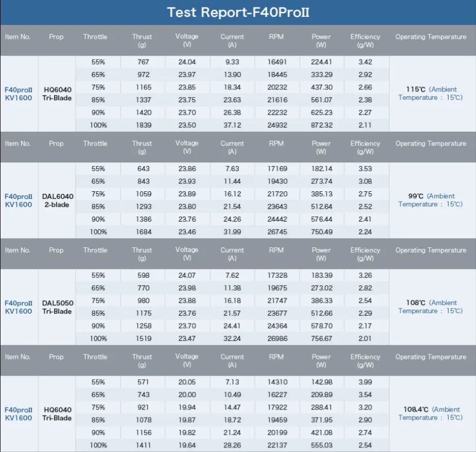Click the efficiency value 3.99
The height and width of the screenshot is (452, 476).
[x=365, y=382]
